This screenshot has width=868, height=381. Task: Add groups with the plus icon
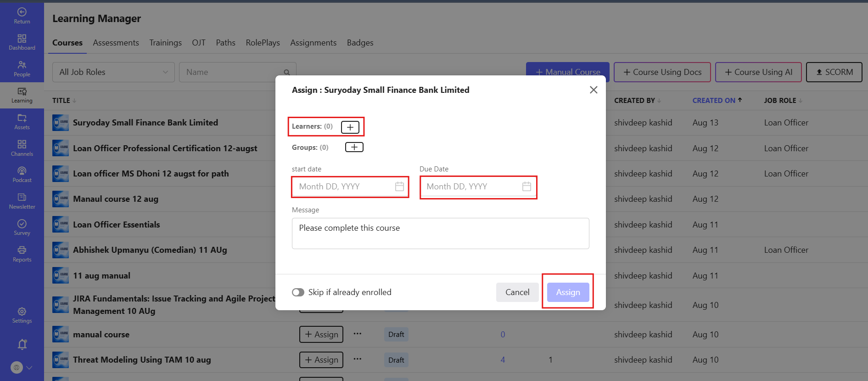pyautogui.click(x=354, y=147)
